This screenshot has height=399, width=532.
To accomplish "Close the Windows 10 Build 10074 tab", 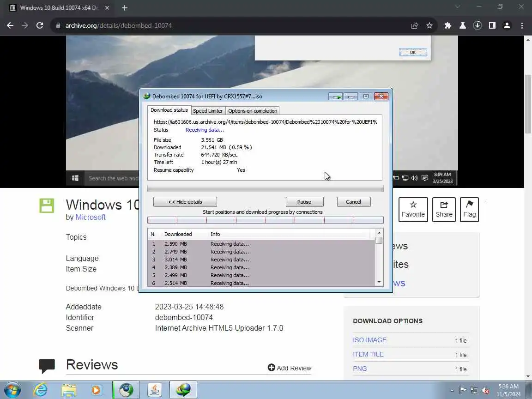I will coord(107,8).
